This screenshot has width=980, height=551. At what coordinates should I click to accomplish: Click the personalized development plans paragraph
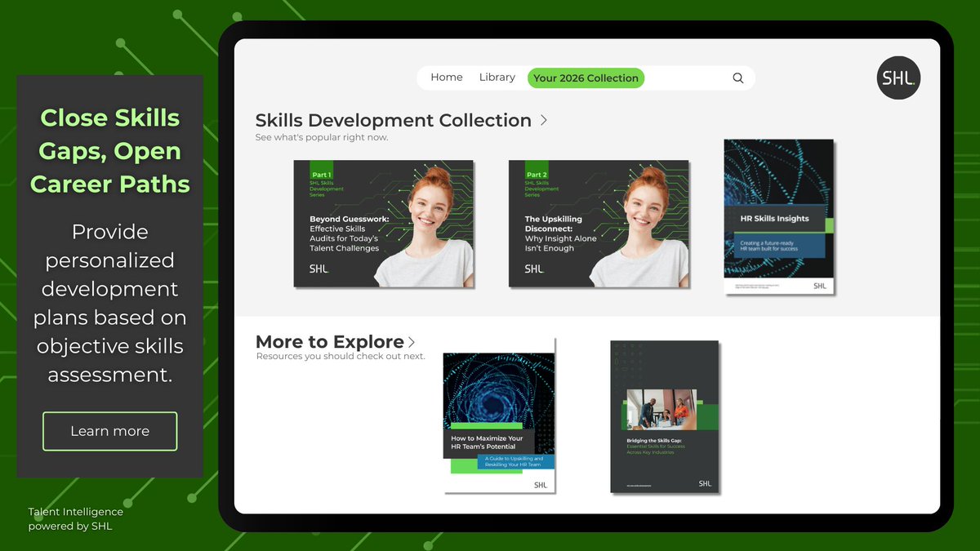pyautogui.click(x=110, y=303)
